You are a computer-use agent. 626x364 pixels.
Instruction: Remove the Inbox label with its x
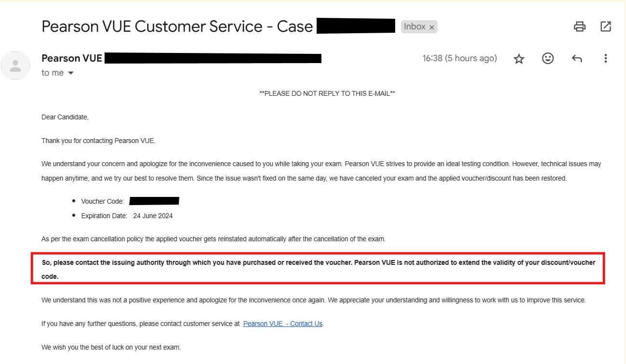pos(432,27)
